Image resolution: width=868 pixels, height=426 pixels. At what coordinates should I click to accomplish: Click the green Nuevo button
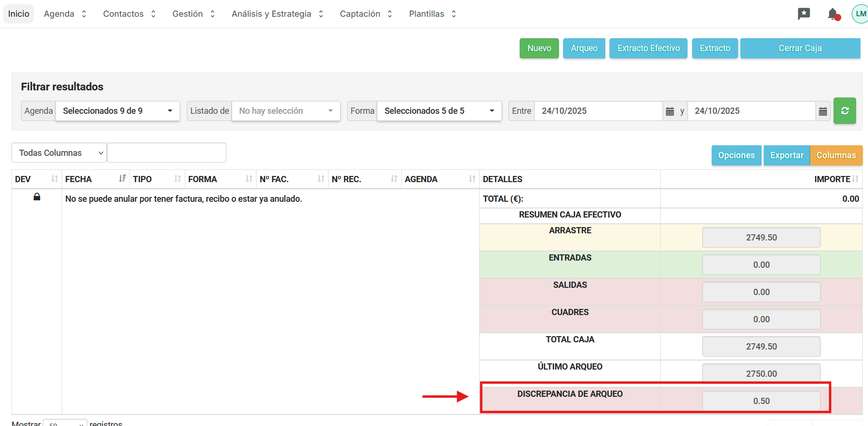[539, 48]
